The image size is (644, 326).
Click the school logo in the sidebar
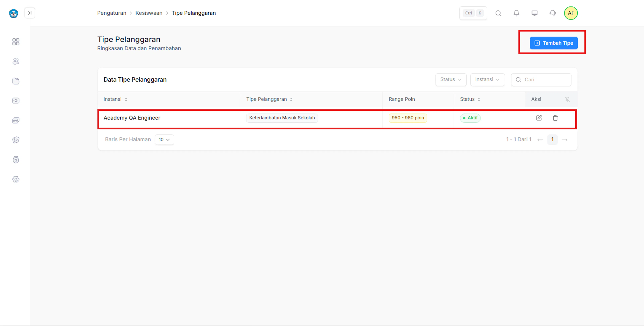point(13,13)
